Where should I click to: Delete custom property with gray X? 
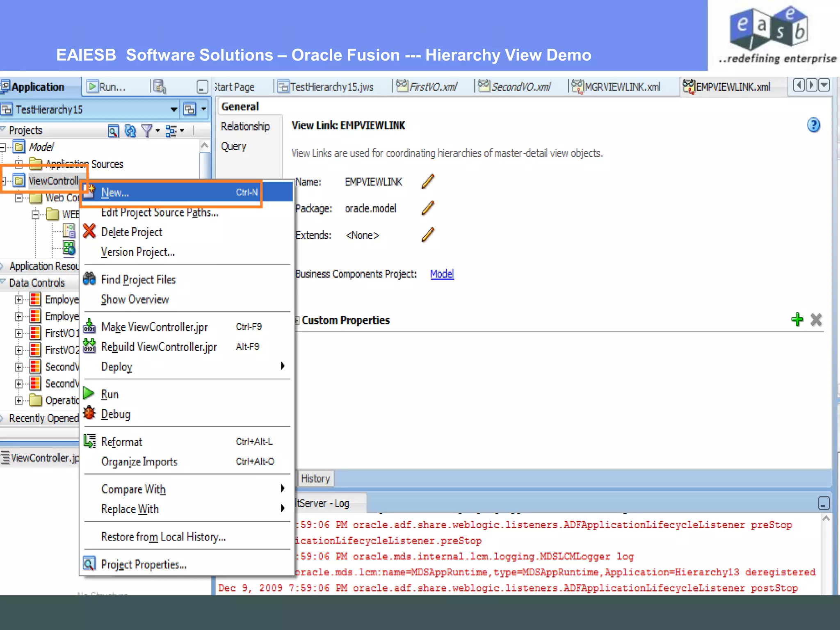pos(816,320)
